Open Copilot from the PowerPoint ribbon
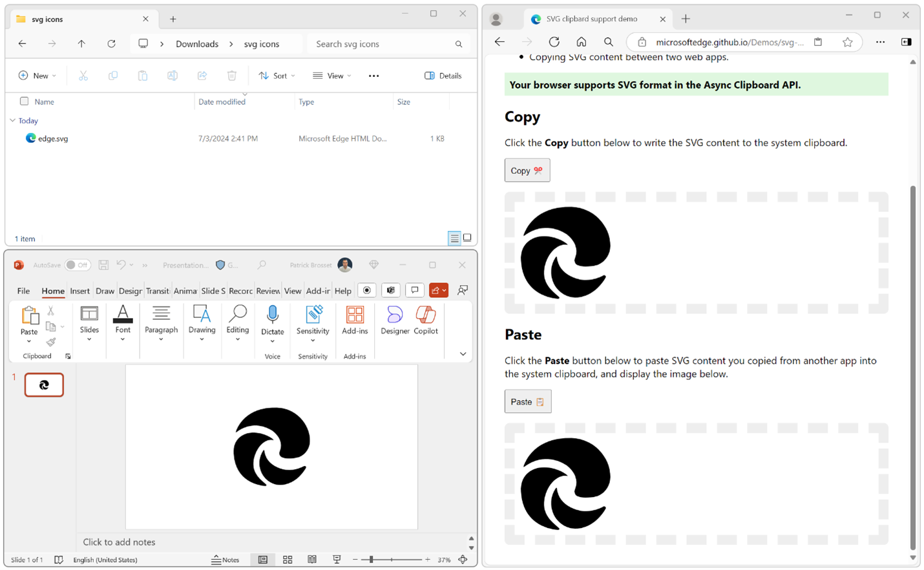 pos(425,321)
